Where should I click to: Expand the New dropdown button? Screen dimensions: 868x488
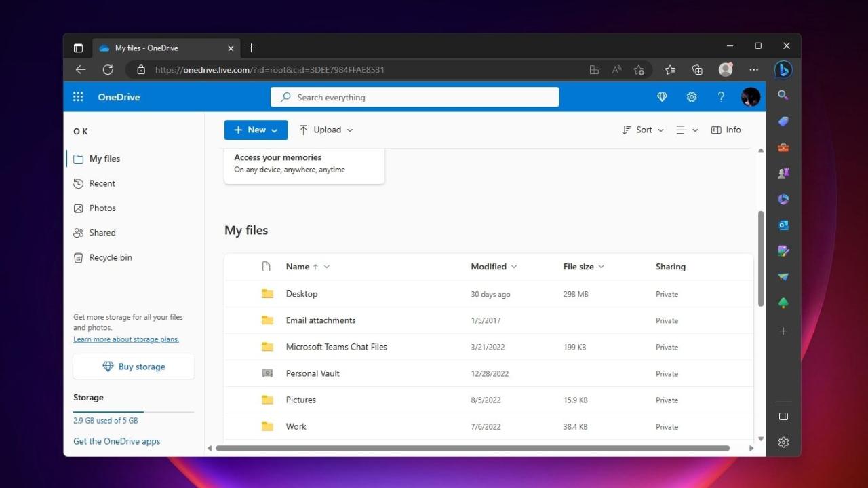click(x=256, y=130)
